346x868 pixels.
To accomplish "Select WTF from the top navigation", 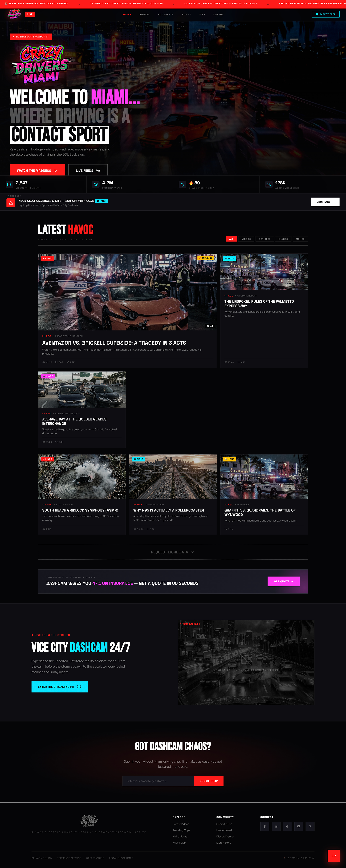I will [x=202, y=14].
